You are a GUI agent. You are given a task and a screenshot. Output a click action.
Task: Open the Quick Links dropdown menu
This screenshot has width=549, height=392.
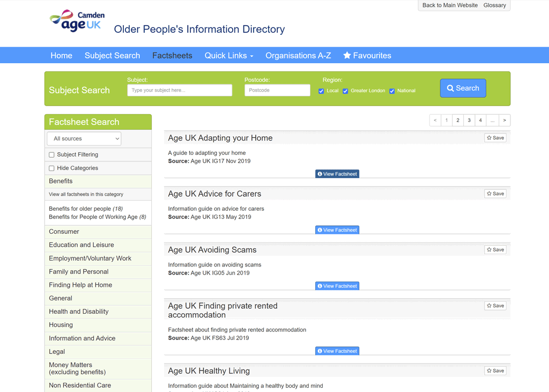[x=228, y=55]
